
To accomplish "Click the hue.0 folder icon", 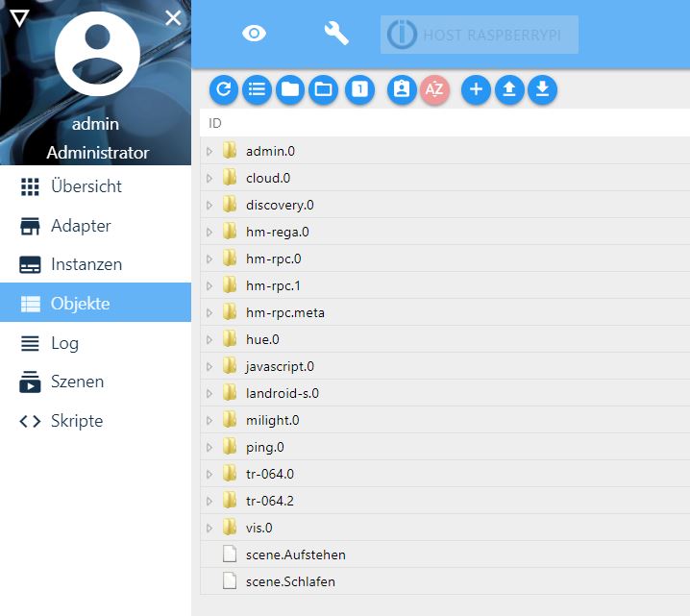I will coord(230,339).
